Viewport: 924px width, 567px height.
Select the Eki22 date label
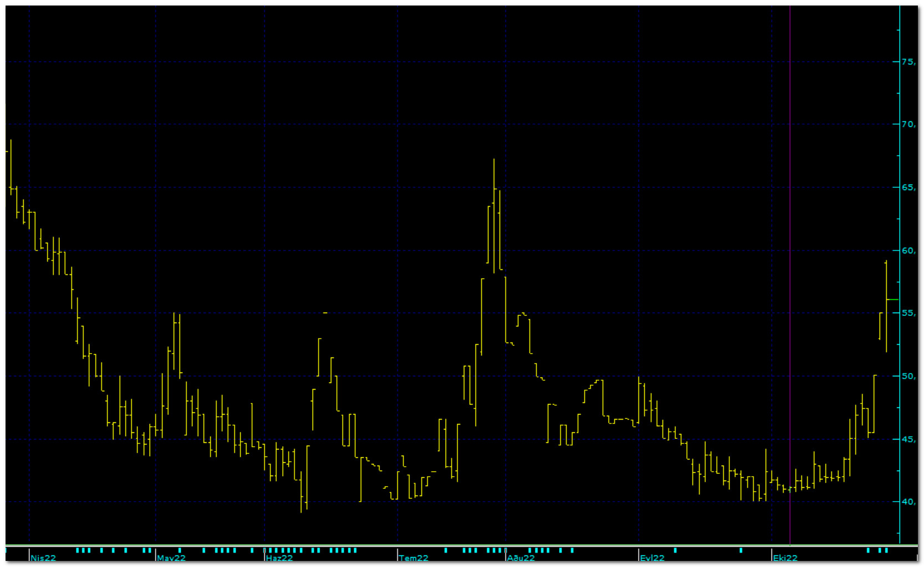[x=785, y=558]
